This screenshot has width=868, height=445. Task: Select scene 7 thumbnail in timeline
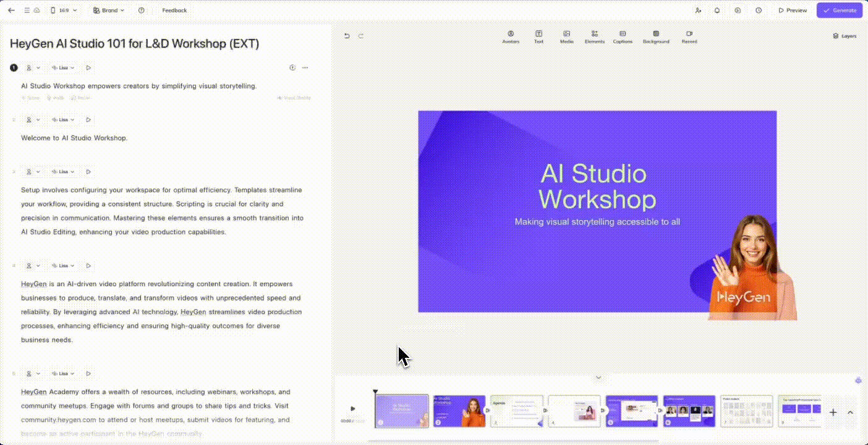747,411
